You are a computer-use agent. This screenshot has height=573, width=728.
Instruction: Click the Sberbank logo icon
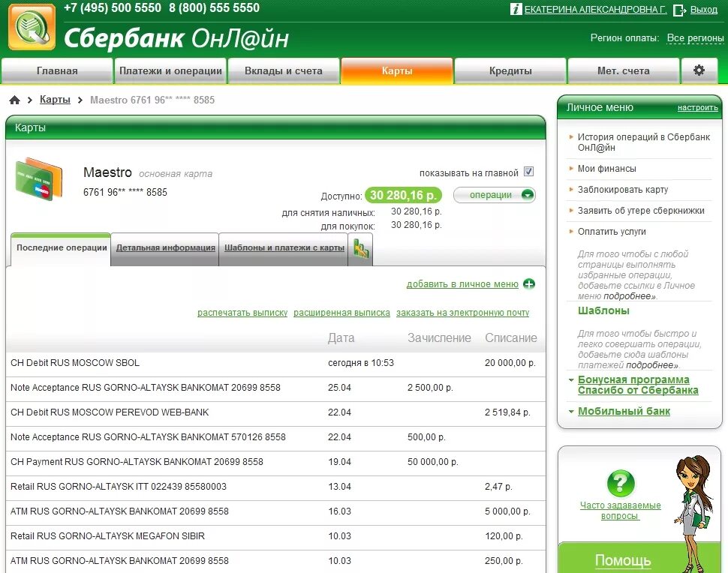(x=32, y=27)
